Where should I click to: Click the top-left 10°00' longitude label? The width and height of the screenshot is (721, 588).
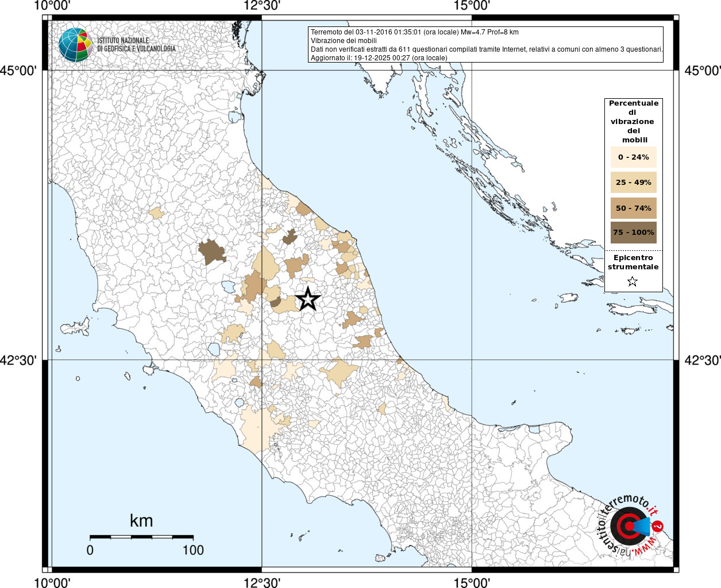coord(52,6)
